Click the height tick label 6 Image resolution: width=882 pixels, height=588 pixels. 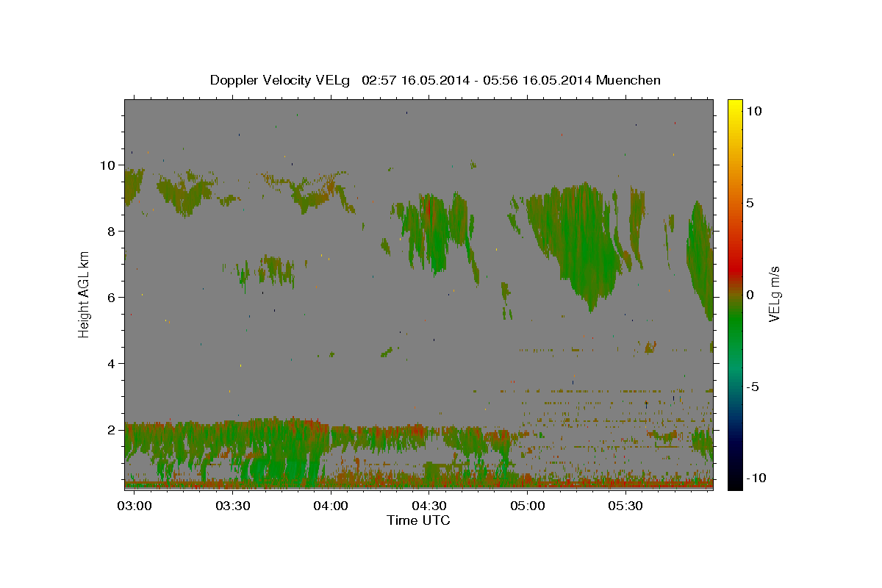112,298
